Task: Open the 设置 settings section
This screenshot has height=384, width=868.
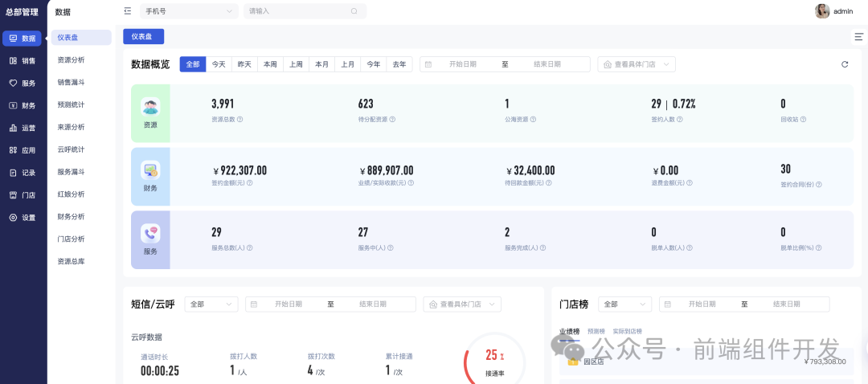Action: (x=23, y=218)
